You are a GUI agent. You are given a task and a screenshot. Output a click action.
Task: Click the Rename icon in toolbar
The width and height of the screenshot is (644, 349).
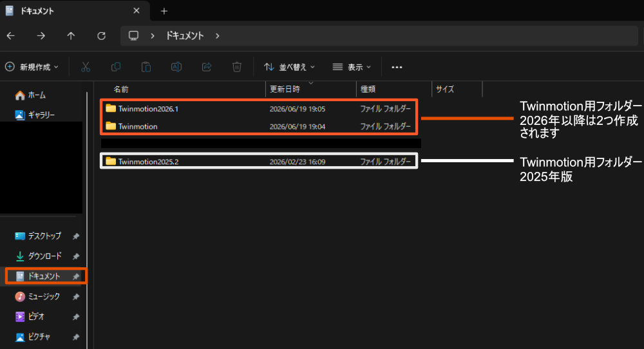176,67
